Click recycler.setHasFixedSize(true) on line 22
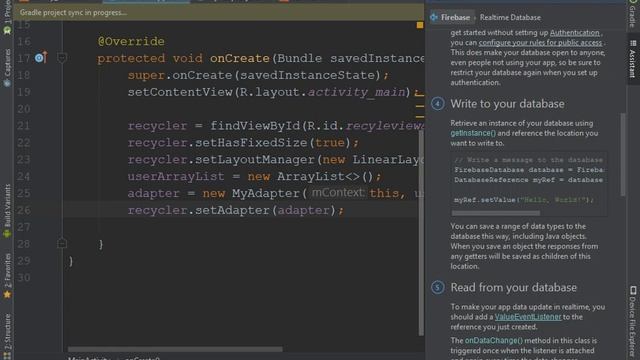 243,142
